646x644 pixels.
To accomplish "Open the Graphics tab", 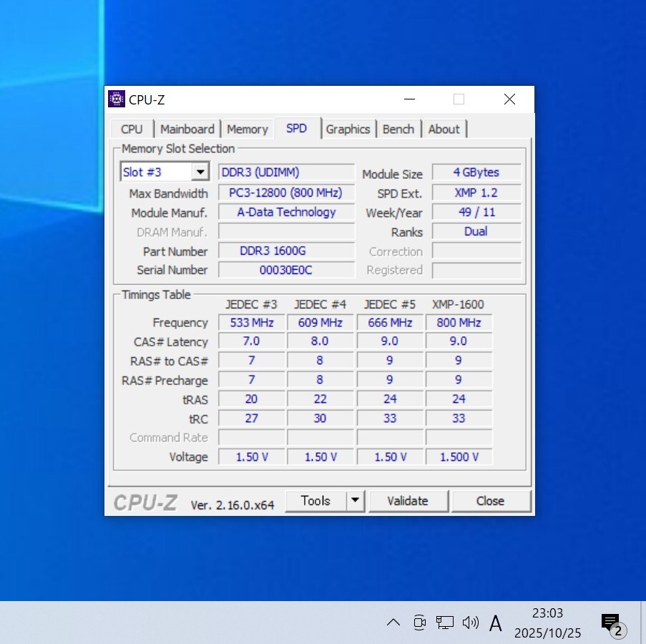I will pos(348,130).
